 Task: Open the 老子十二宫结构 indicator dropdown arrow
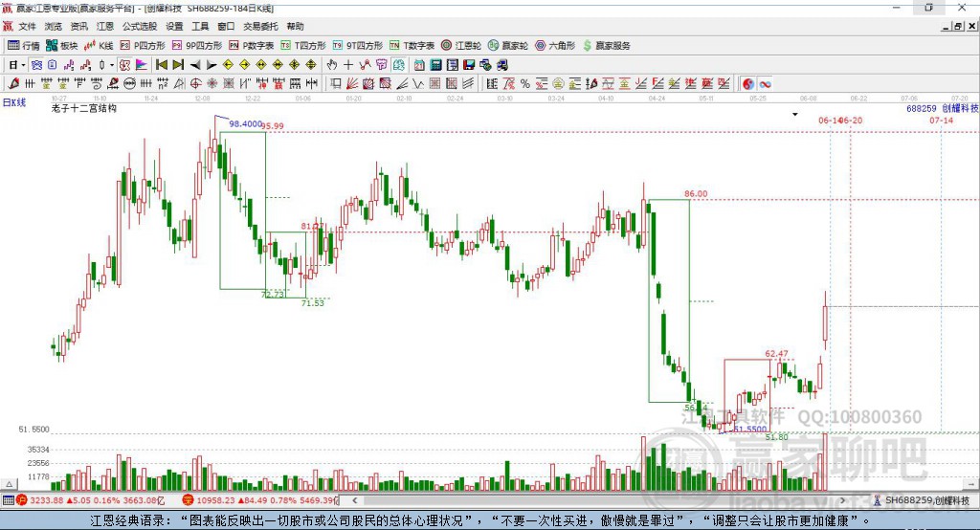(795, 115)
